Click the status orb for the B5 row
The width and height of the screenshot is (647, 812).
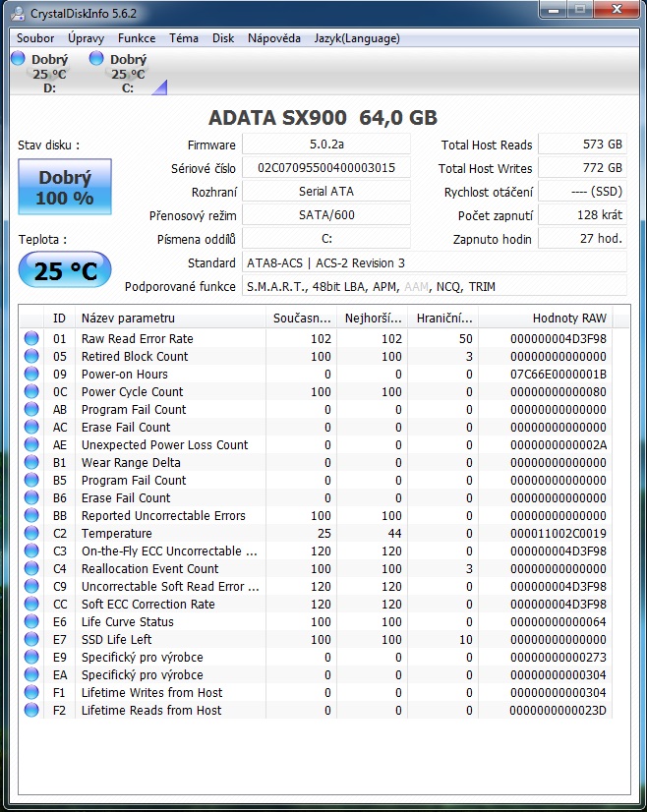[31, 480]
